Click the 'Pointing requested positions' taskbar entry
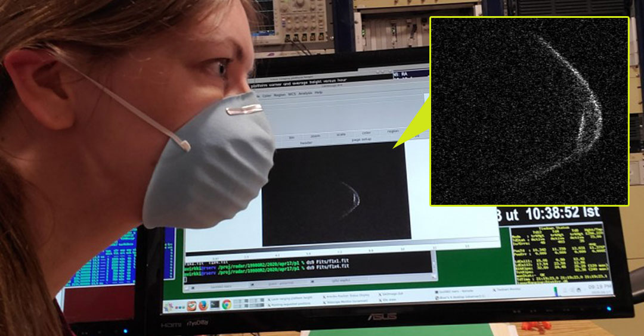This screenshot has width=644, height=336. tap(290, 304)
